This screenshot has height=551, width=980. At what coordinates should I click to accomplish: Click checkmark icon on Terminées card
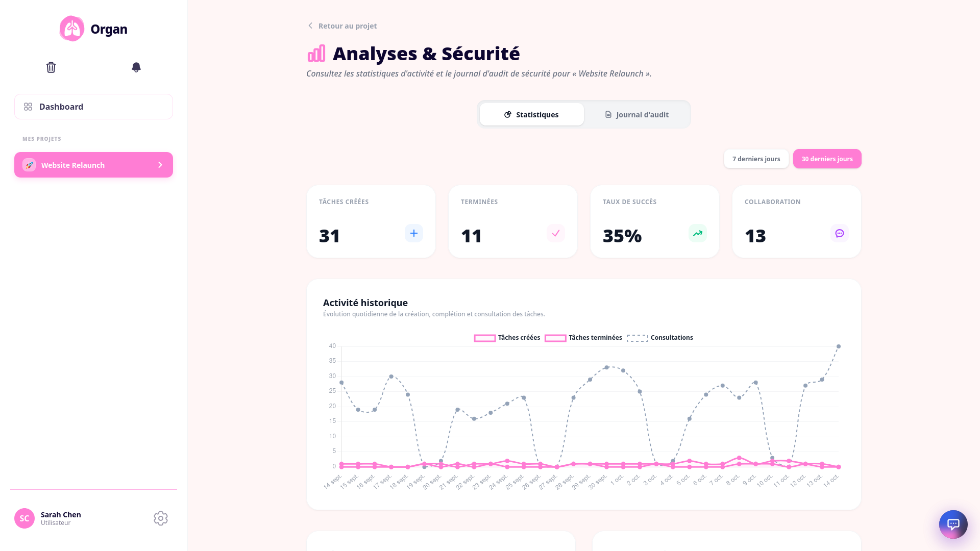point(556,233)
